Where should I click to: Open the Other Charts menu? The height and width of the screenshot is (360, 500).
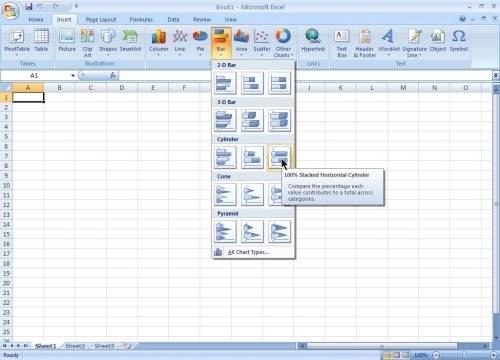[x=283, y=43]
